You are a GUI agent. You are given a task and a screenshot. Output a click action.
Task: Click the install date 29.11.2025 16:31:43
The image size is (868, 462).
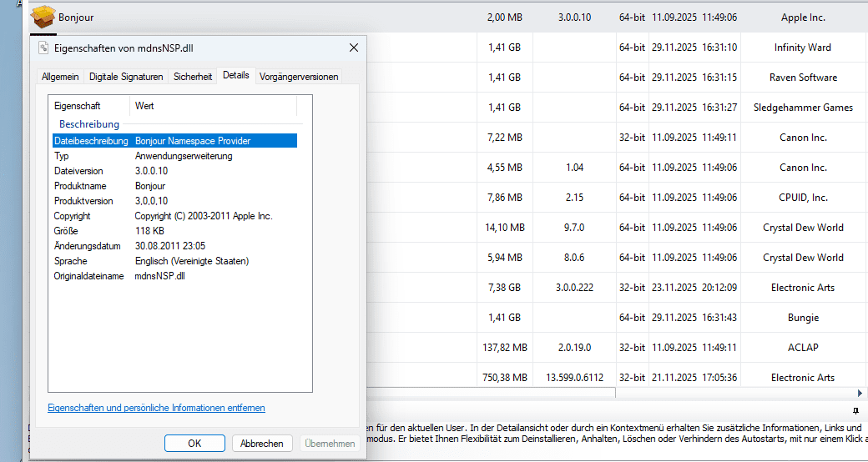click(694, 318)
